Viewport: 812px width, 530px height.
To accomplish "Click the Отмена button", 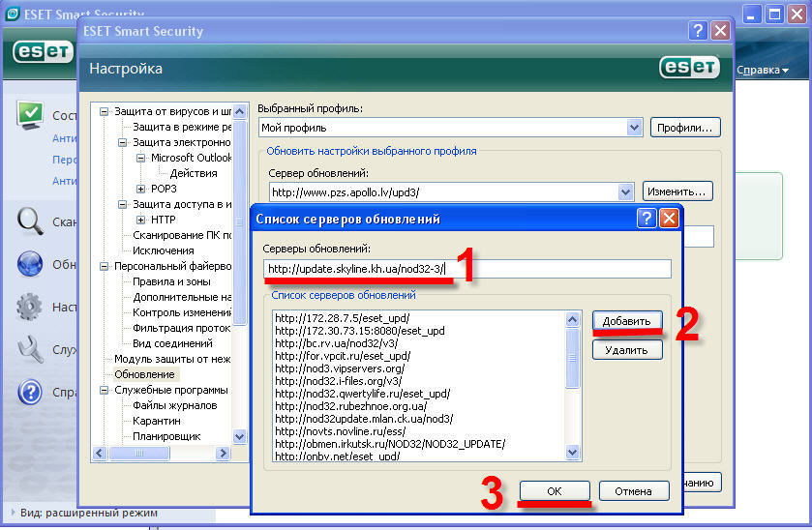I will click(x=634, y=490).
